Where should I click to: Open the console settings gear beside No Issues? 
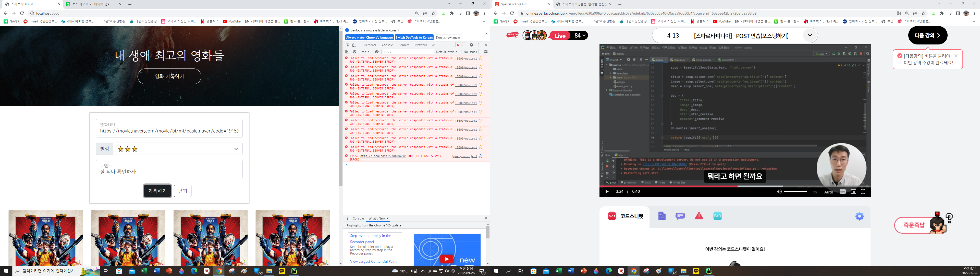486,52
